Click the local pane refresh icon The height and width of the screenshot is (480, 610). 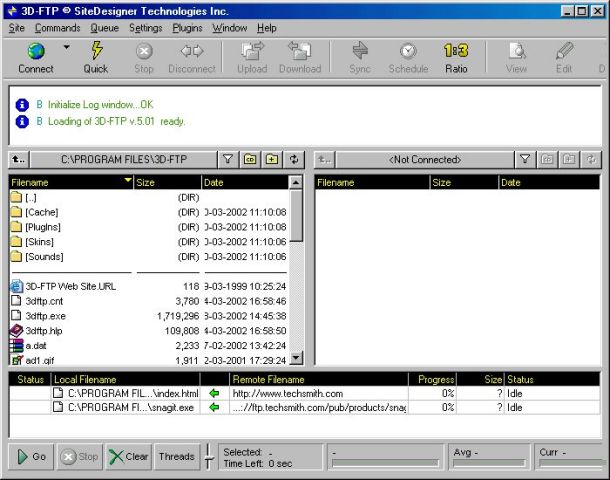pos(294,159)
